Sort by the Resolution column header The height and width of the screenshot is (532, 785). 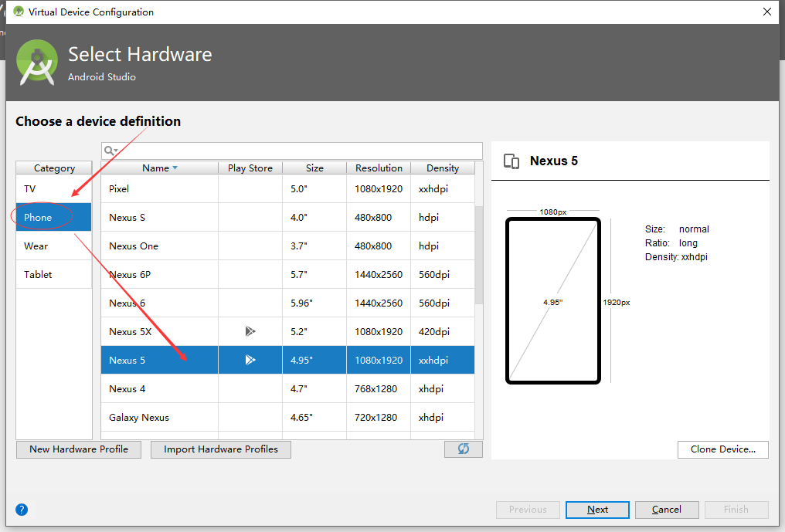(x=379, y=168)
